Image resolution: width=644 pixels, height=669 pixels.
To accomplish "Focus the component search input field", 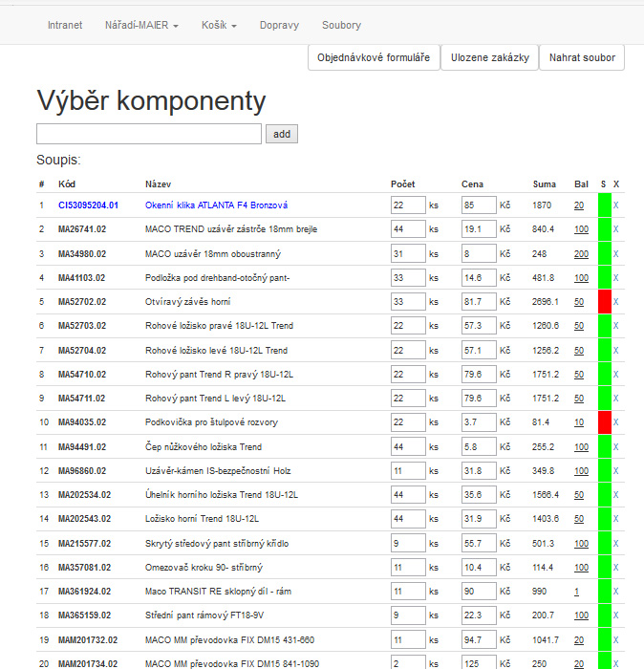I will 149,135.
